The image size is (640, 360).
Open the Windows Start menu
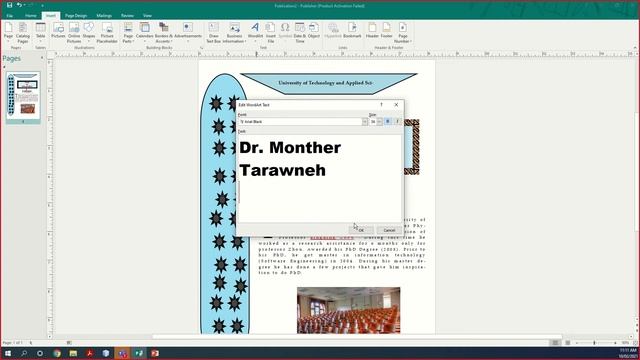point(8,353)
